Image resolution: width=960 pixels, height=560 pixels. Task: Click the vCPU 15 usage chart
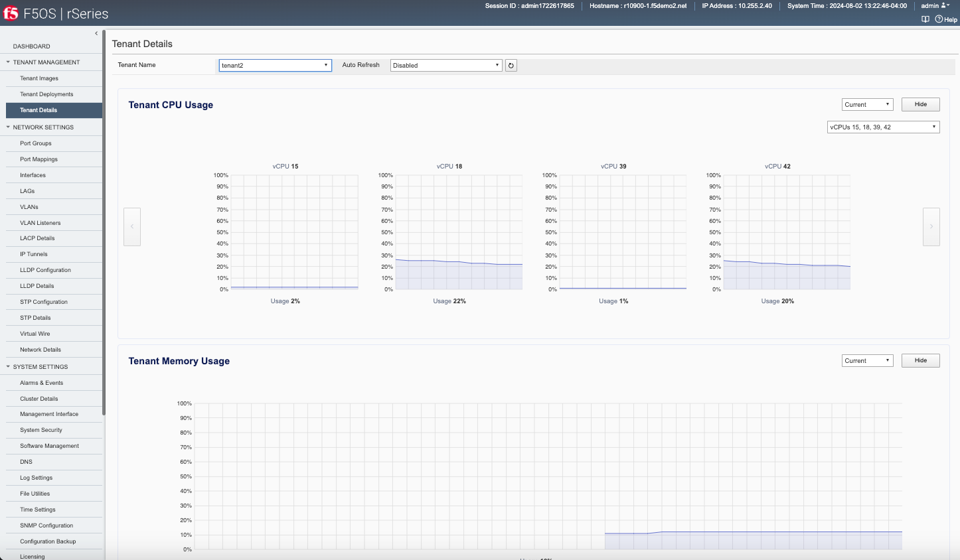295,232
